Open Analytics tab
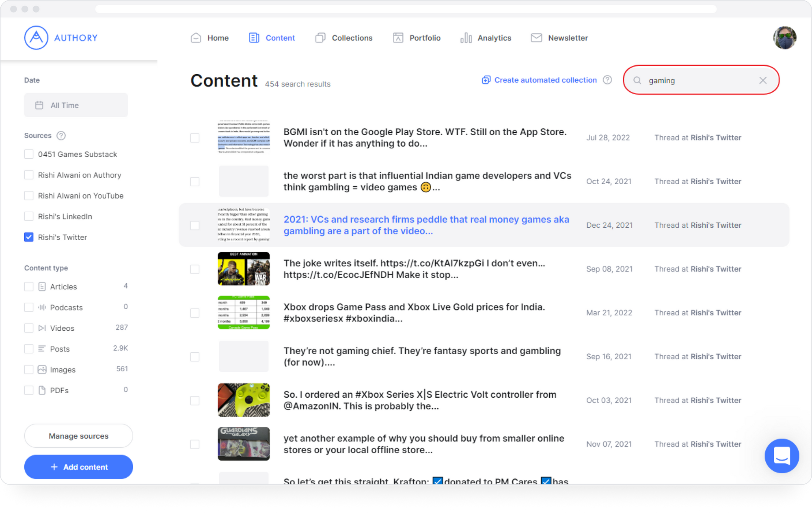 (486, 38)
